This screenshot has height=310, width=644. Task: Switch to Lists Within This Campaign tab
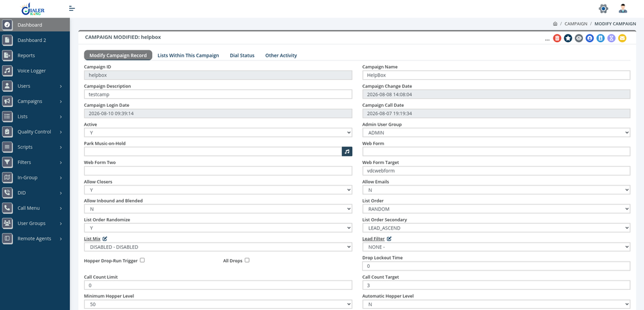(x=188, y=55)
